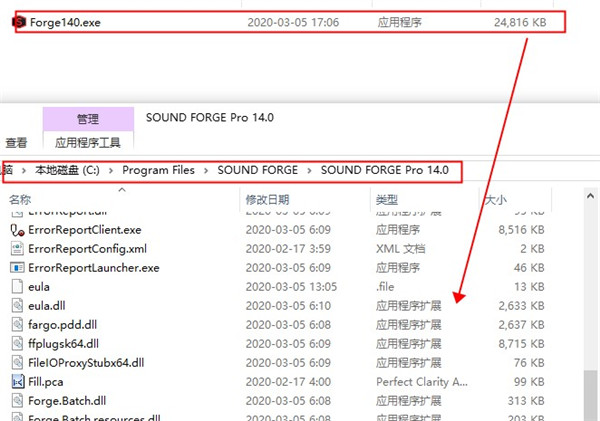Open the 查看 ribbon tab
Screen dimensions: 600x421
[x=16, y=143]
